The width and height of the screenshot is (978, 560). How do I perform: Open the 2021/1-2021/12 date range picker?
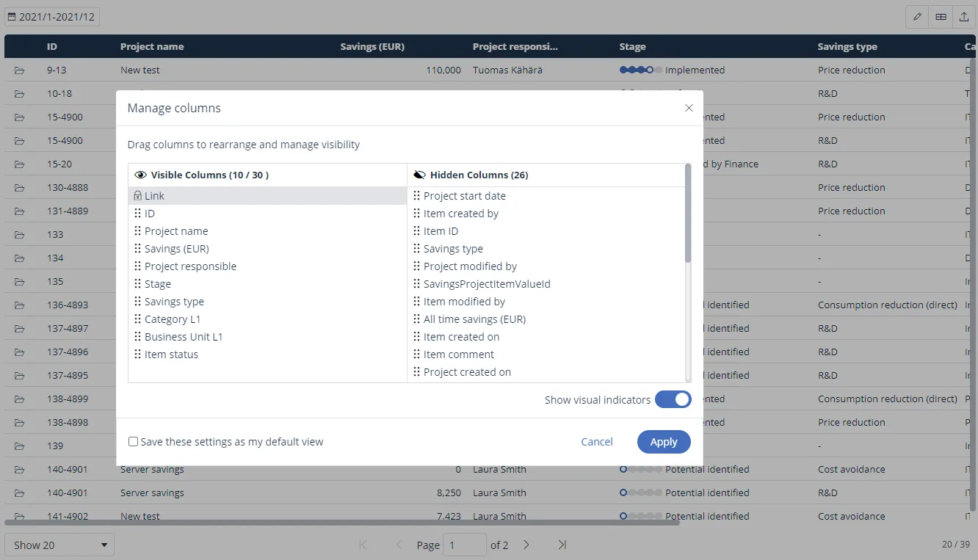click(52, 17)
